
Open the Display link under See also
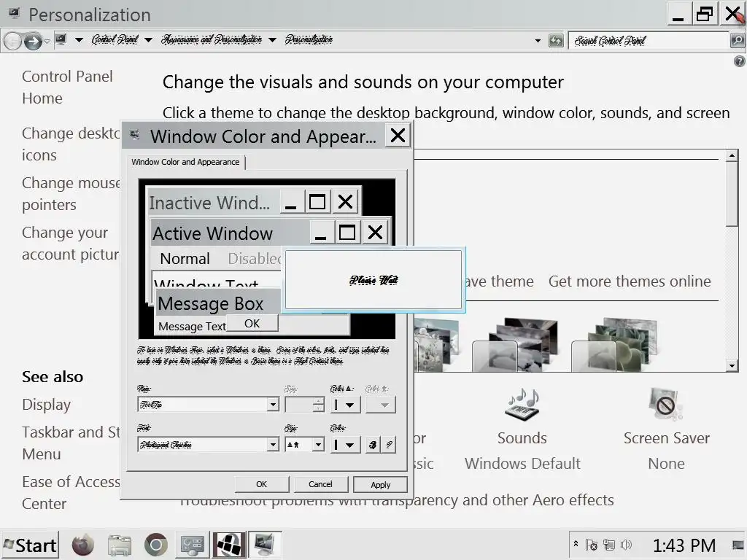[46, 404]
